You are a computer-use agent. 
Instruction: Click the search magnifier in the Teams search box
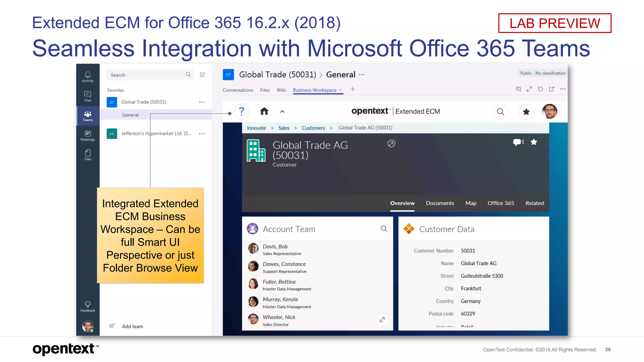(x=188, y=74)
